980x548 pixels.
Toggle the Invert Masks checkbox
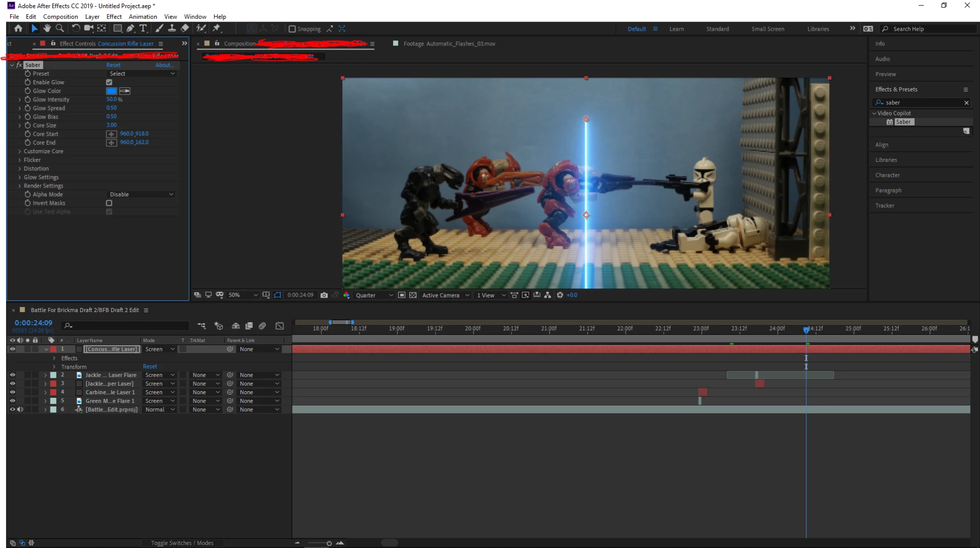[x=109, y=203]
